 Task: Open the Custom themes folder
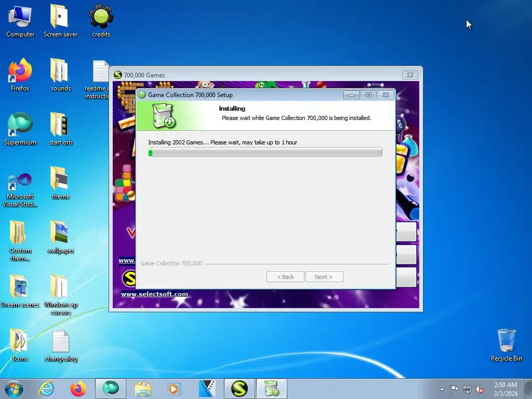click(20, 241)
